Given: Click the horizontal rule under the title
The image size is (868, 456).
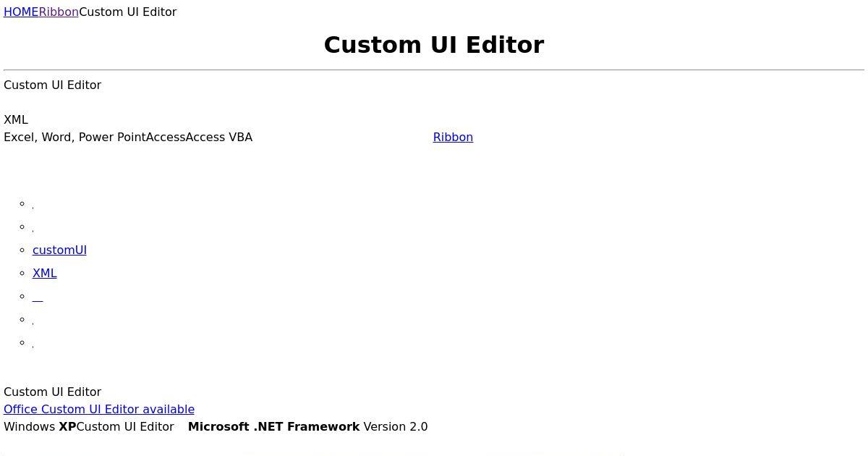Looking at the screenshot, I should [x=434, y=70].
